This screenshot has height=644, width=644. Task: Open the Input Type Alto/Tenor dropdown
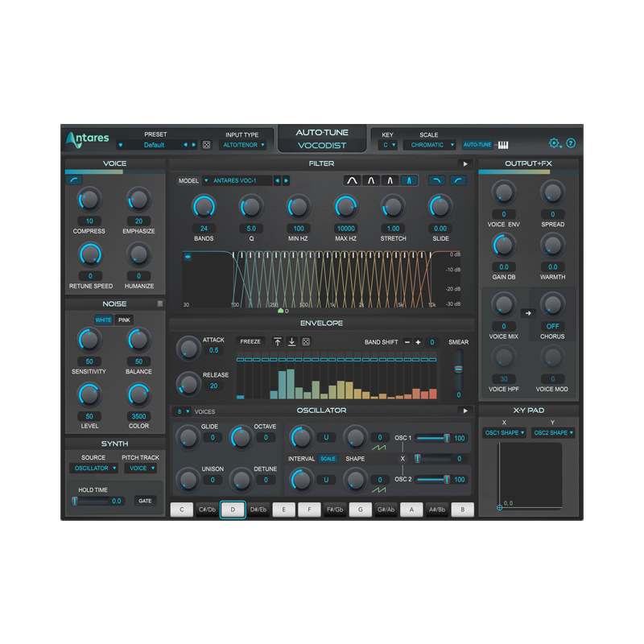click(244, 145)
